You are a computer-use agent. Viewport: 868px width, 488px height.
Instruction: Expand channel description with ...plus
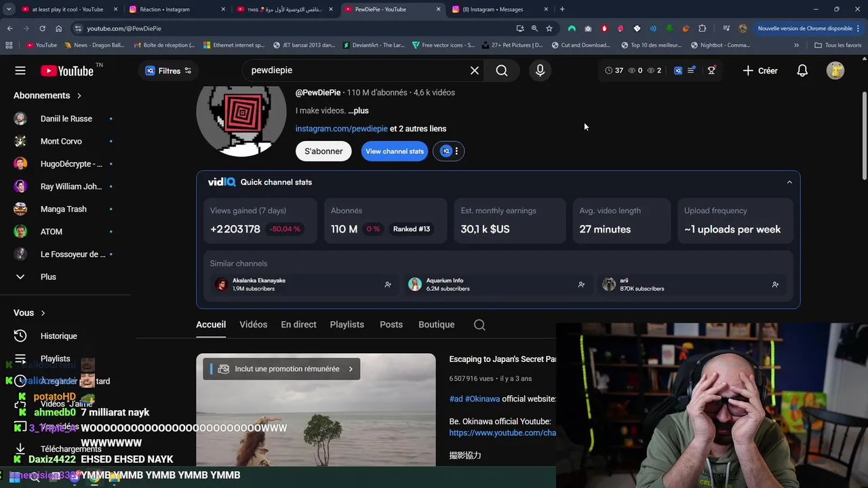coord(358,110)
